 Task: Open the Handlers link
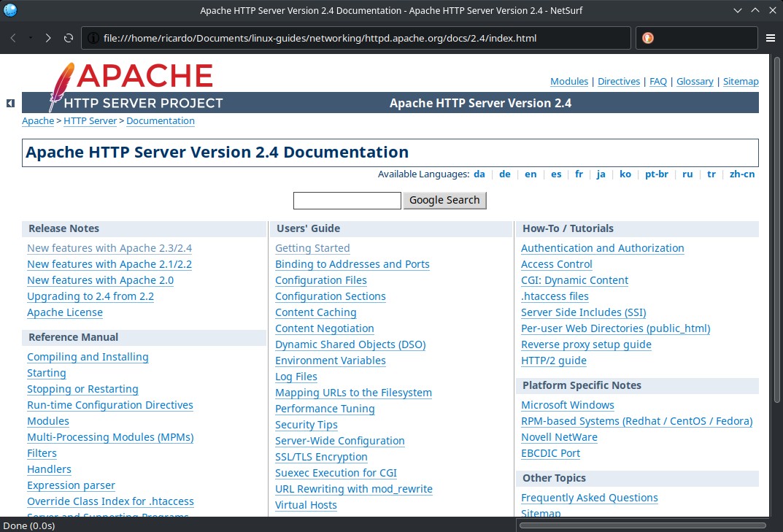coord(49,469)
